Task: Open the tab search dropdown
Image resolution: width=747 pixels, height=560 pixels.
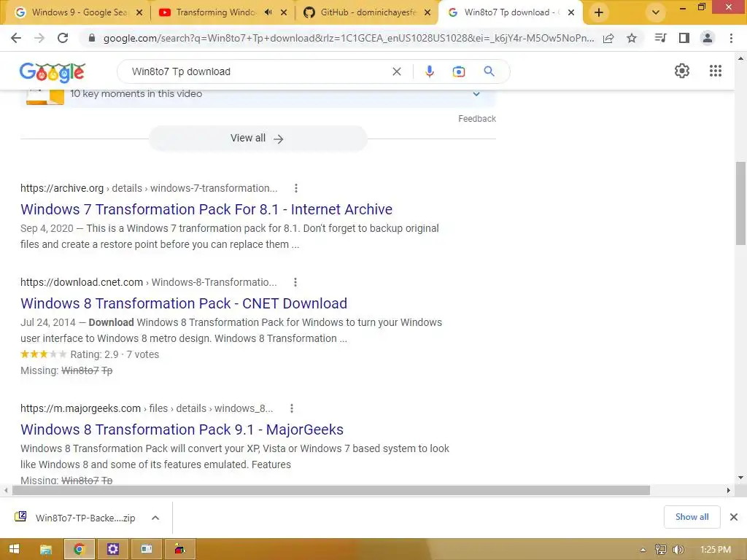Action: (x=656, y=12)
